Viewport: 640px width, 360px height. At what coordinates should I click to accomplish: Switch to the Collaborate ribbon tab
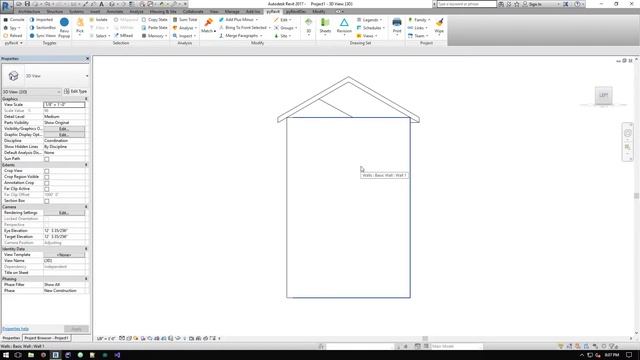(x=193, y=11)
